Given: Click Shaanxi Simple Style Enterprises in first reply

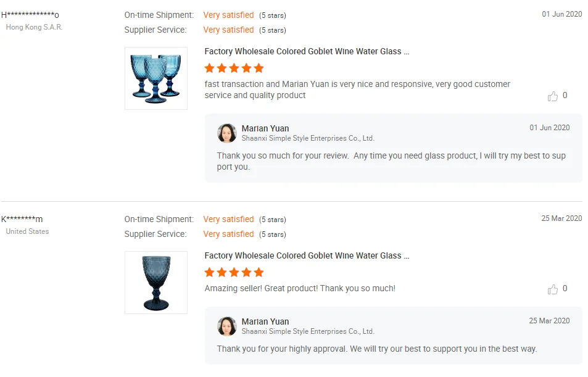Looking at the screenshot, I should tap(308, 138).
